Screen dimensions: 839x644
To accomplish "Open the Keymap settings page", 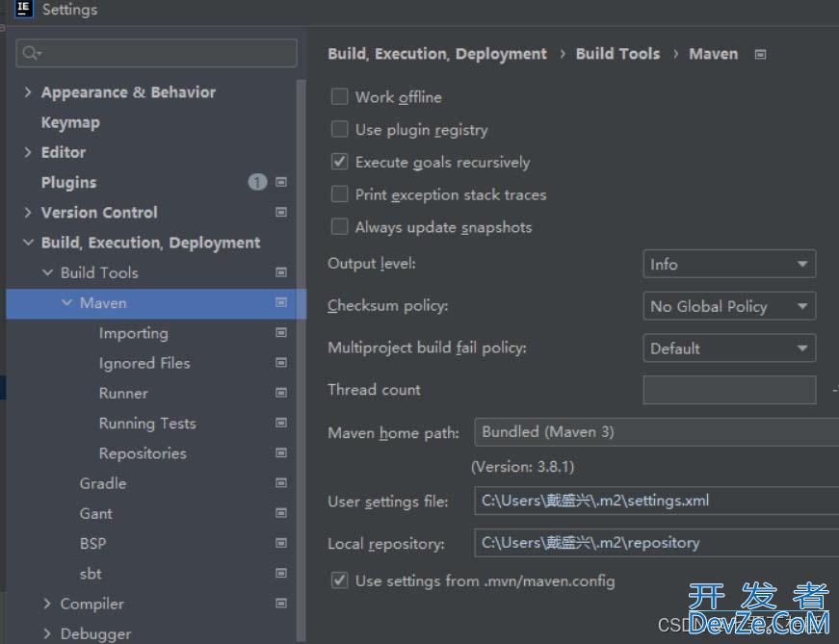I will click(70, 122).
